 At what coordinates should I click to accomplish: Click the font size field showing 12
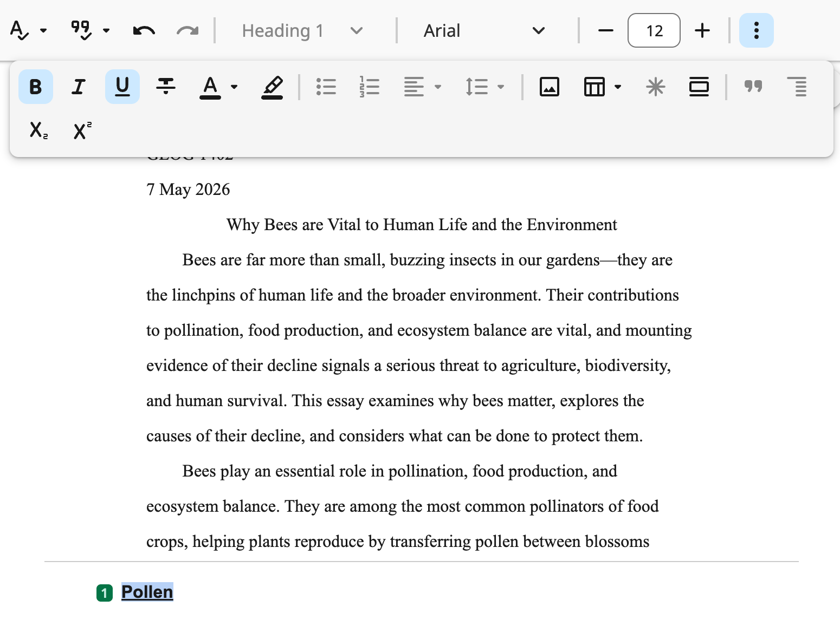(654, 30)
